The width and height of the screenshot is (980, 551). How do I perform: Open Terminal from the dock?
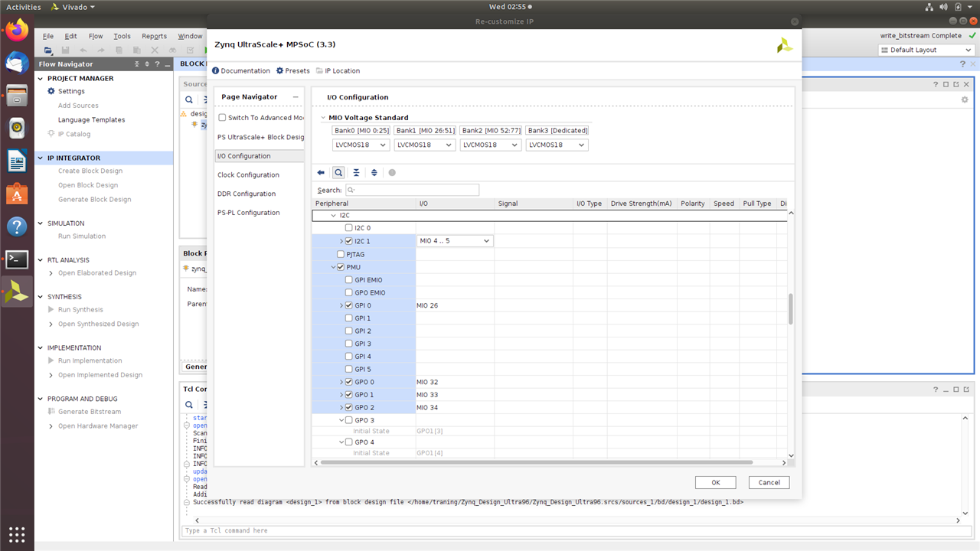17,259
